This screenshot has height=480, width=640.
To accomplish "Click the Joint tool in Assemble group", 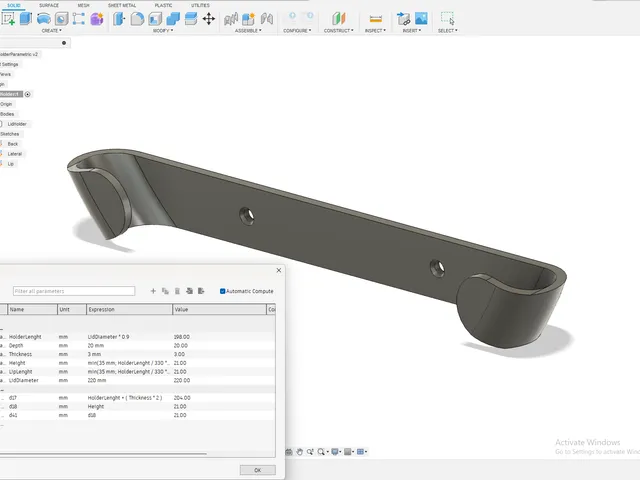I will coord(231,19).
